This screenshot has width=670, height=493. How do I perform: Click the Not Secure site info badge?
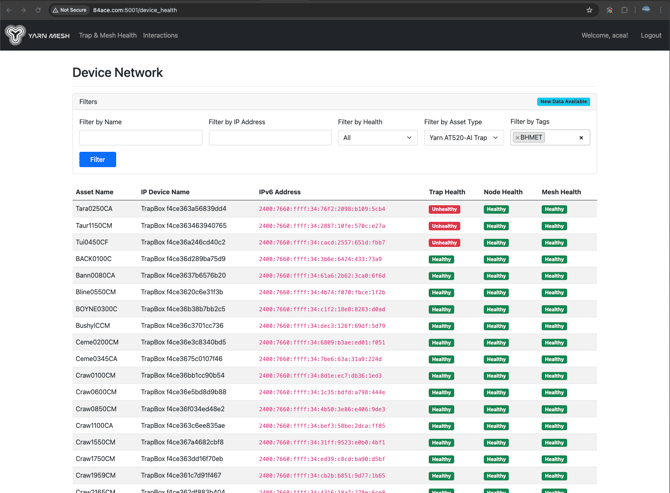pyautogui.click(x=70, y=10)
